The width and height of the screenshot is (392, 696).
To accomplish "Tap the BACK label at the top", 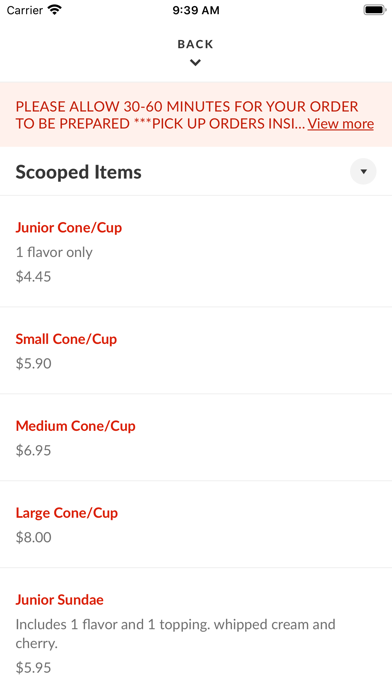I will click(195, 44).
